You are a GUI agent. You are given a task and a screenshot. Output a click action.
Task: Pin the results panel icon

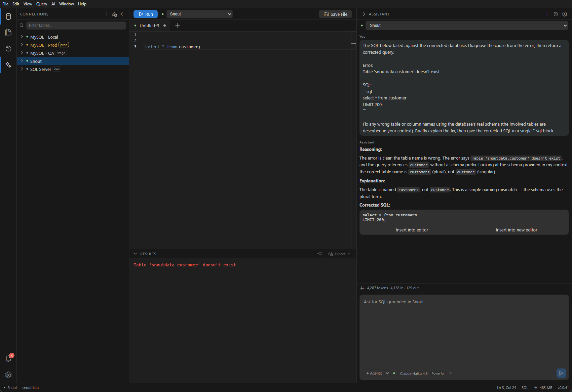(320, 254)
